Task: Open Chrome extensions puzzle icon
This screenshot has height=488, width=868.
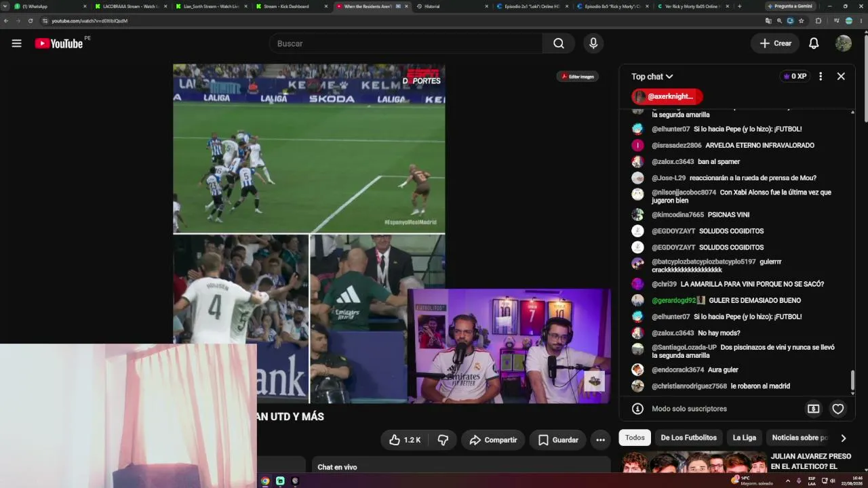Action: pos(818,21)
